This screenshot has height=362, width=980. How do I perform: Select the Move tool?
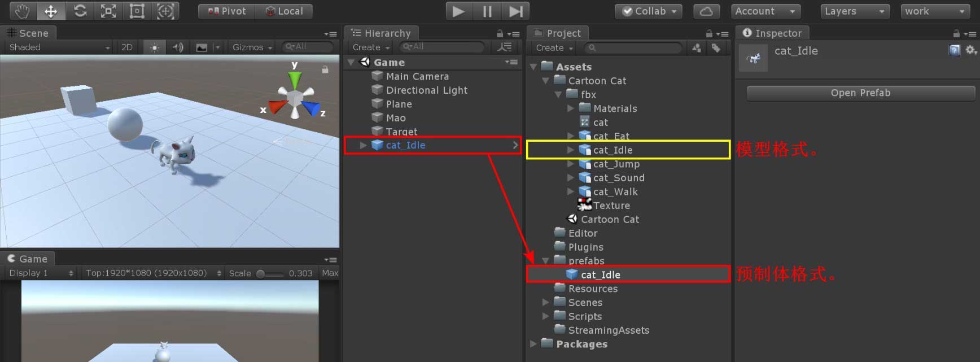point(51,11)
